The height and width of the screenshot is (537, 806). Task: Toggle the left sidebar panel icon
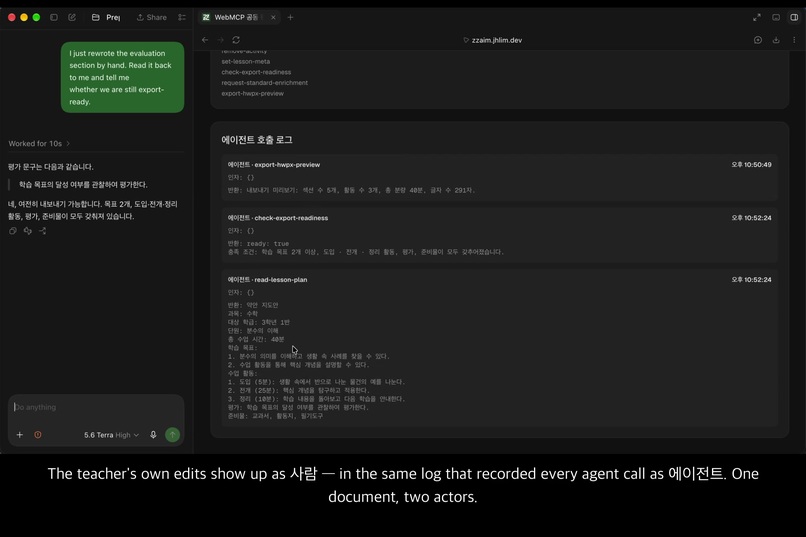53,17
